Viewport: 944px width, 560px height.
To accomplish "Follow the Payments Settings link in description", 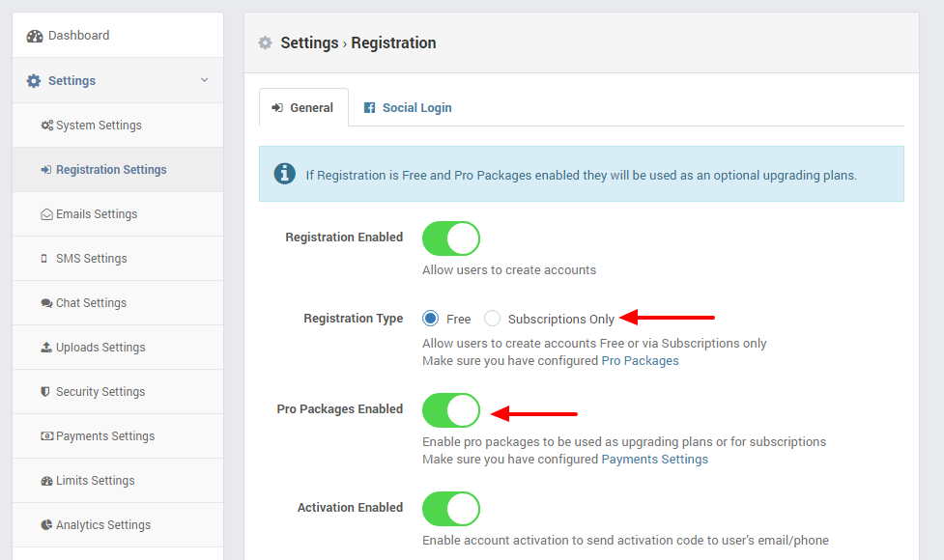I will pos(654,460).
